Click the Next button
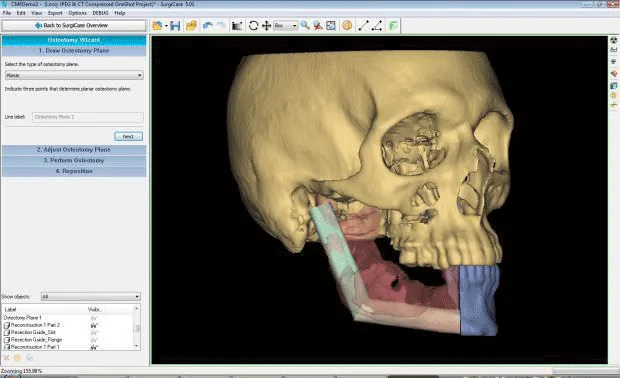620x378 pixels. 128,136
